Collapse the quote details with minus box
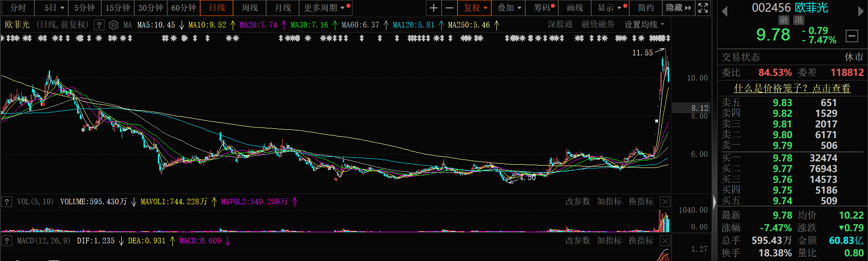868x261 pixels. click(x=852, y=35)
